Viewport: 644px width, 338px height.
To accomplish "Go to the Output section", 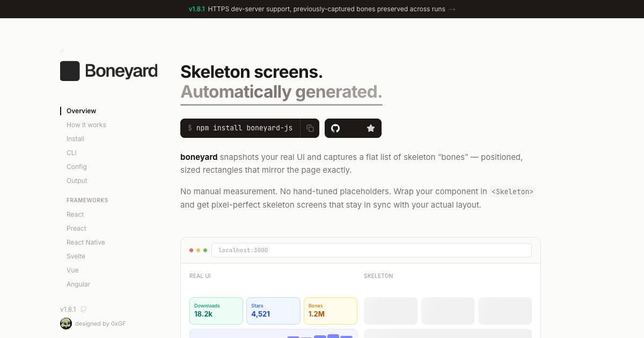I will [x=77, y=181].
